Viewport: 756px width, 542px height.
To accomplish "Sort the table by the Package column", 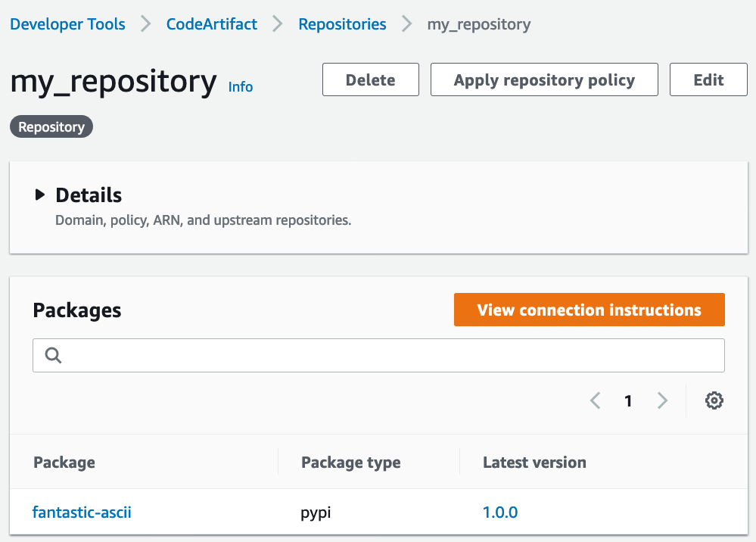I will (x=64, y=462).
